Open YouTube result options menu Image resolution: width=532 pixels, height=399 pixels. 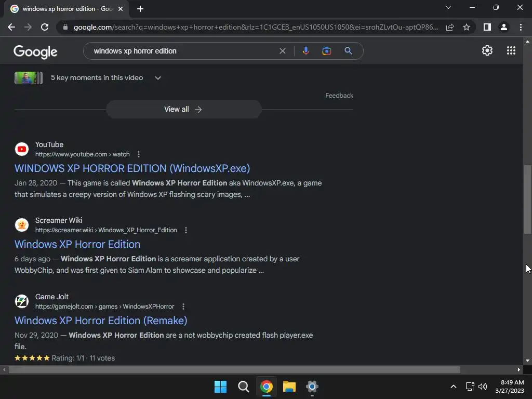pos(138,154)
